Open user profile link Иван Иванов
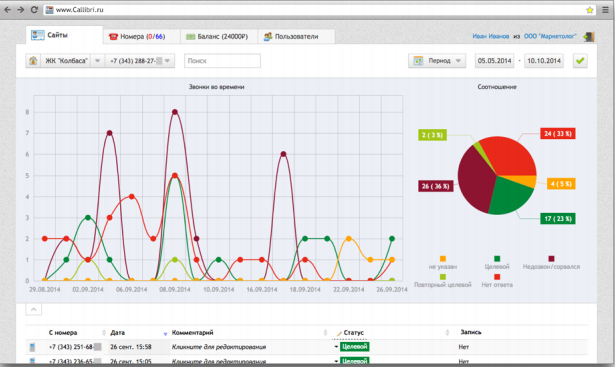The height and width of the screenshot is (367, 615). click(491, 36)
